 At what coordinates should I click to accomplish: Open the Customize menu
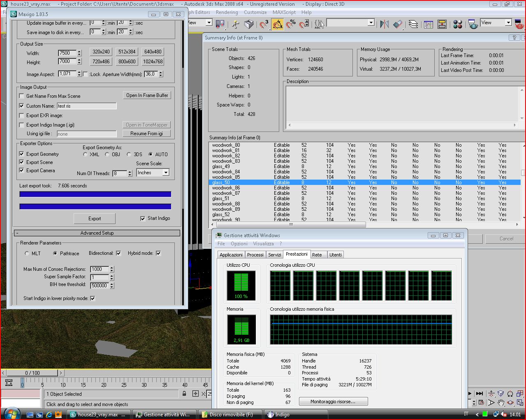click(x=255, y=12)
